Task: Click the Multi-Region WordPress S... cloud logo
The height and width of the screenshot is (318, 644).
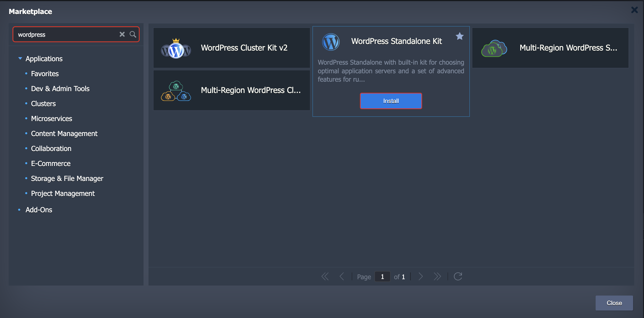Action: point(494,48)
